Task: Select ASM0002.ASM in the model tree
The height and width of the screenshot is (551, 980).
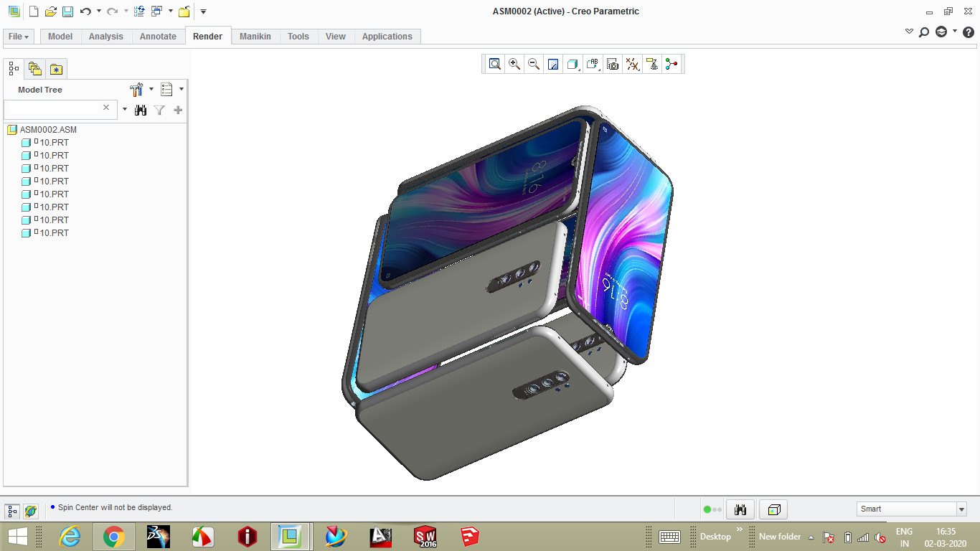Action: tap(48, 130)
